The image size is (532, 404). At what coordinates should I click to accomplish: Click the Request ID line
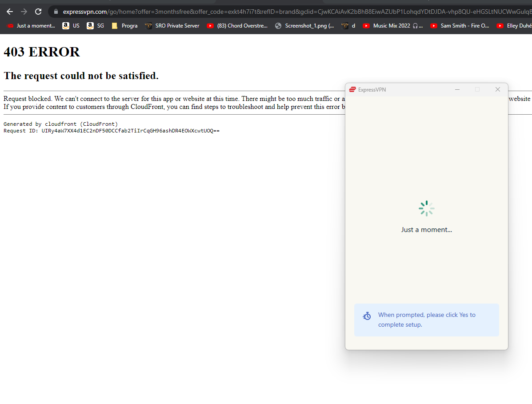click(112, 131)
